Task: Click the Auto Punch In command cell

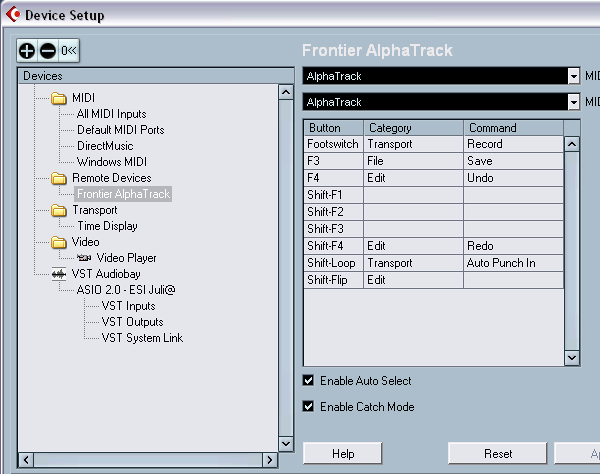Action: [513, 263]
